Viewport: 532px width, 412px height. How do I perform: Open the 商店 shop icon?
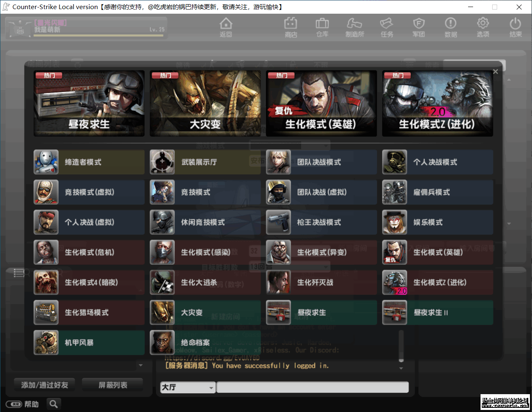[291, 27]
